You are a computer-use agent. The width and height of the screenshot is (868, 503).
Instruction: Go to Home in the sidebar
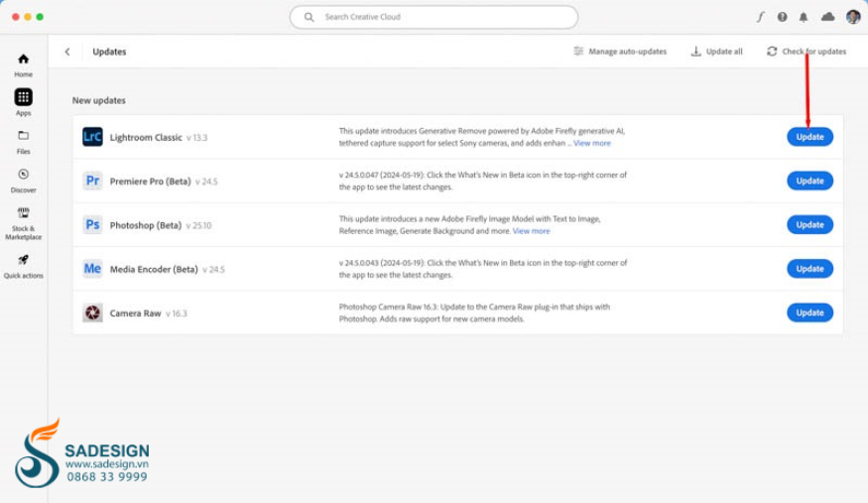pos(23,64)
